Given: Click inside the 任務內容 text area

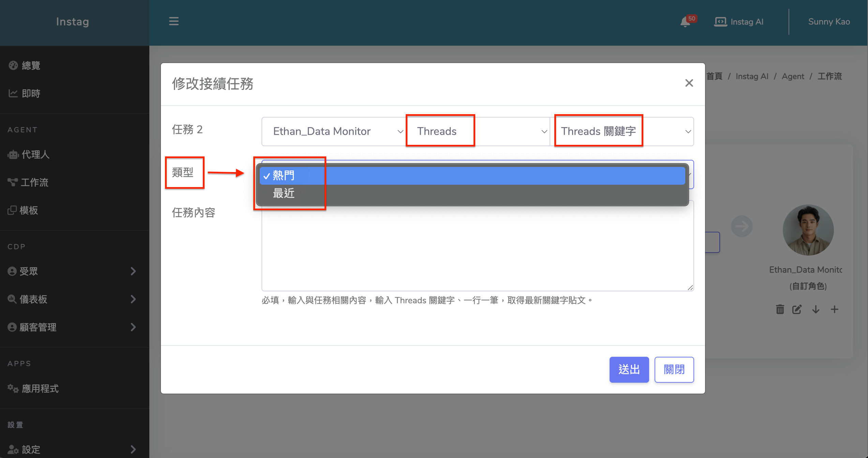Looking at the screenshot, I should pyautogui.click(x=477, y=249).
